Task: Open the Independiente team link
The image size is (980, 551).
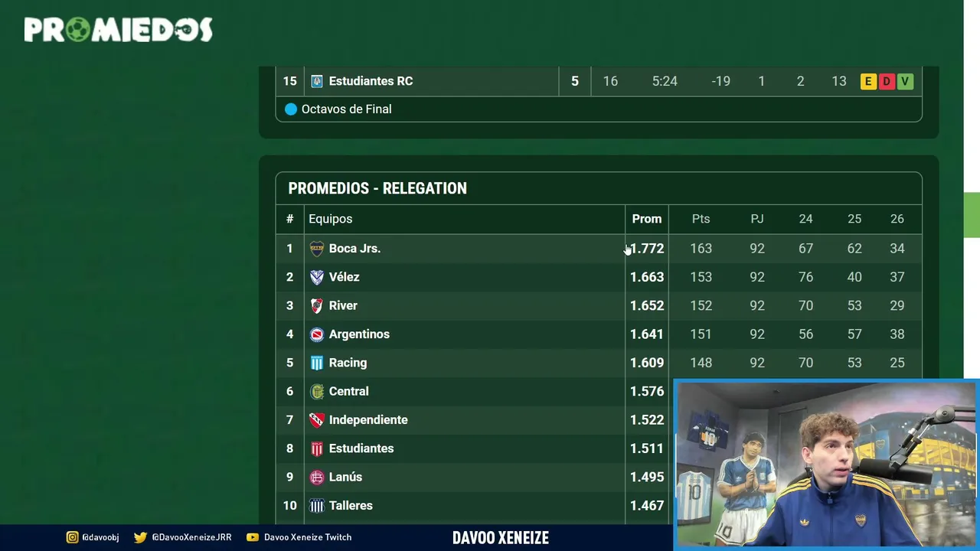Action: 368,420
